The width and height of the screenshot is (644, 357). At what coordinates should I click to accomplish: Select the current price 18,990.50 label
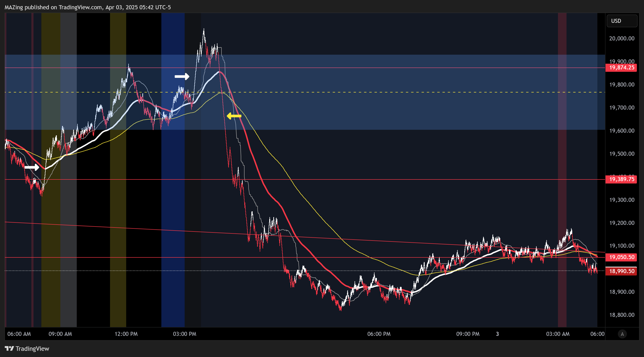click(621, 271)
